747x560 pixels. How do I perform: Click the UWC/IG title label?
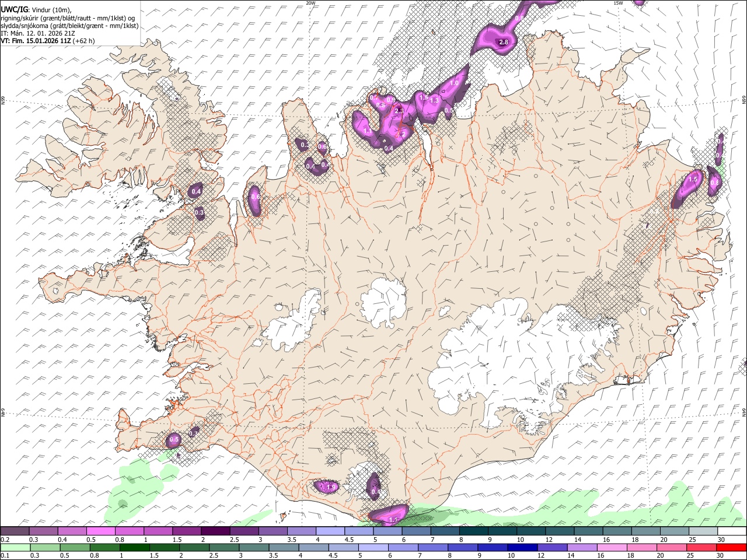[13, 9]
